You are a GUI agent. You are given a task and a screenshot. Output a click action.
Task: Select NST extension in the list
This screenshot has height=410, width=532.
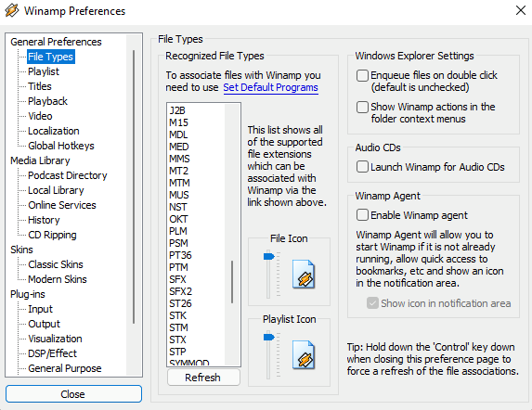(177, 207)
